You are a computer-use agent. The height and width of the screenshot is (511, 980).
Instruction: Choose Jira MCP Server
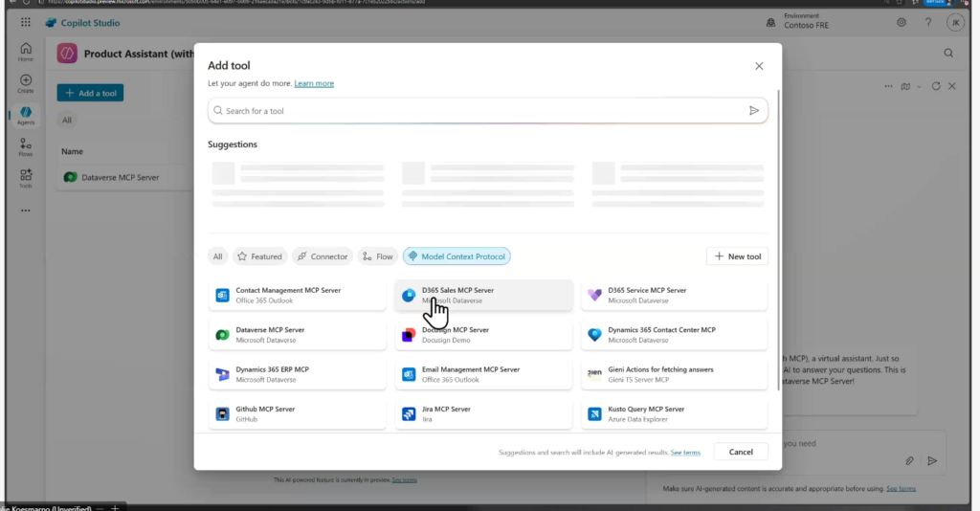pos(483,413)
